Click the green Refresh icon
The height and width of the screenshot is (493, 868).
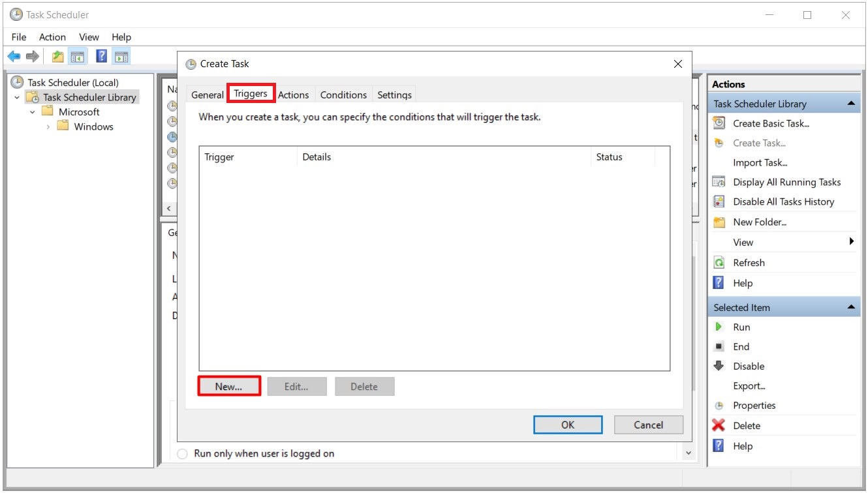(719, 262)
